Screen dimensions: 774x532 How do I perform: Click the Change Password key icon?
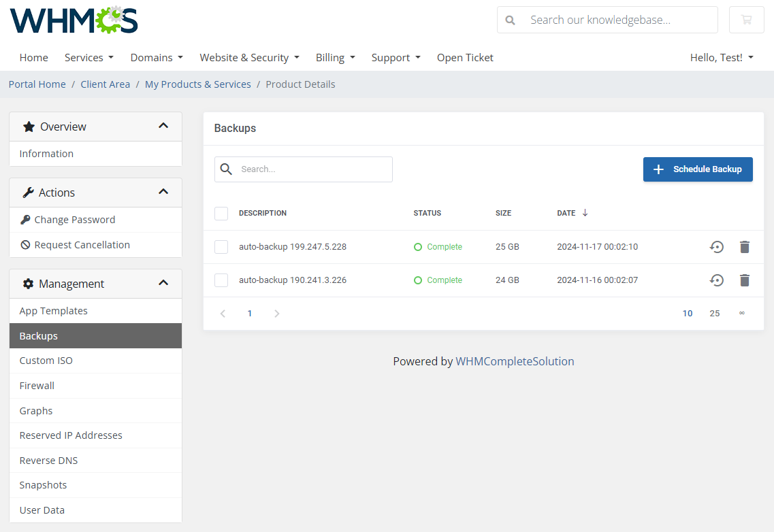tap(25, 220)
